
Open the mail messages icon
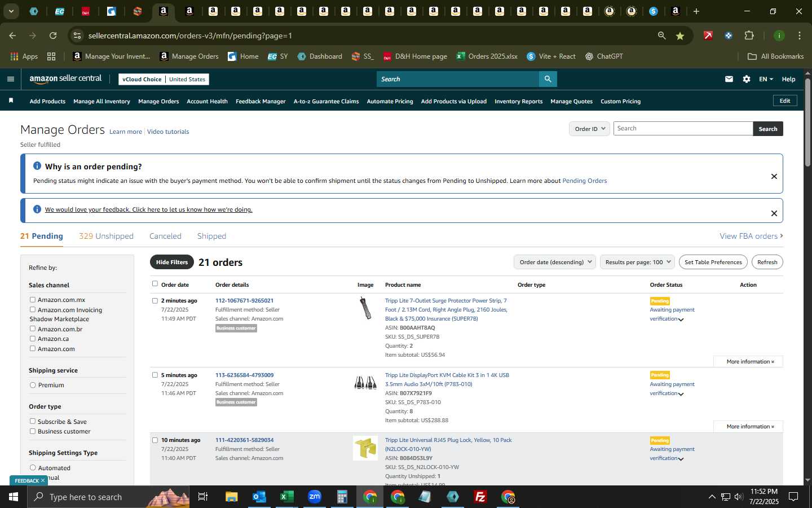coord(729,79)
